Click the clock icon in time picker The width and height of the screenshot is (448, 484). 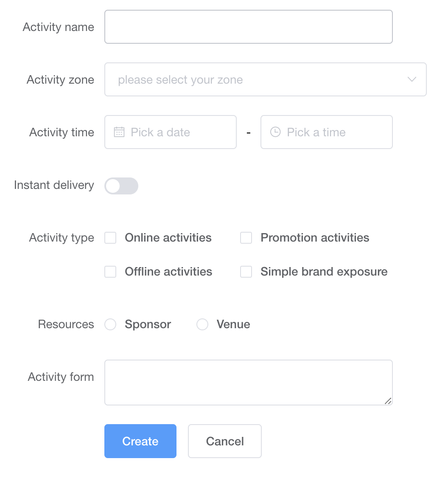tap(275, 132)
